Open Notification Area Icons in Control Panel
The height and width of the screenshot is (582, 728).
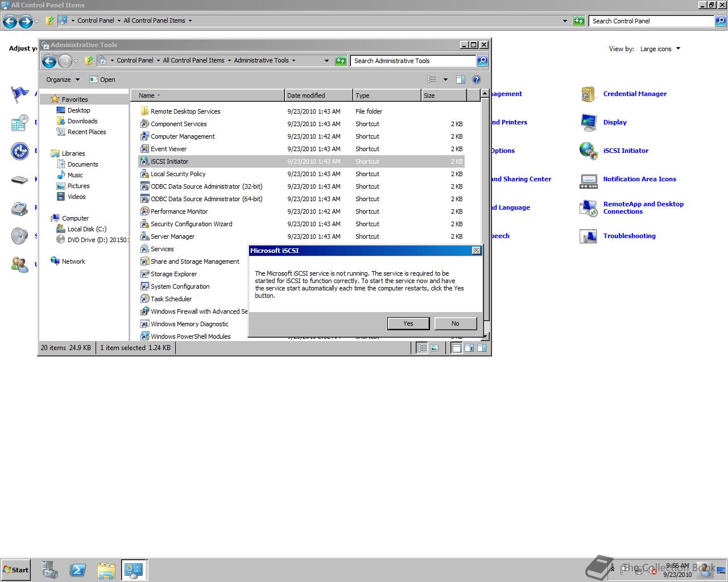pyautogui.click(x=639, y=179)
